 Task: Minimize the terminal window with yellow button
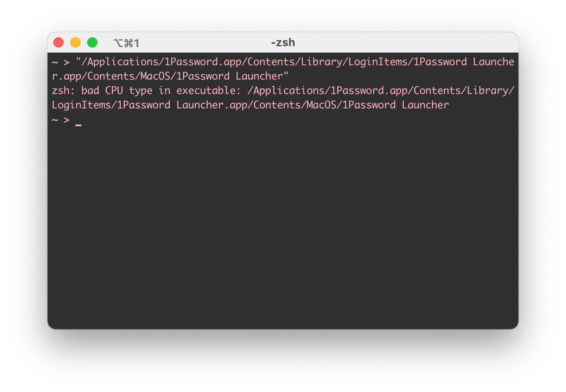coord(75,42)
